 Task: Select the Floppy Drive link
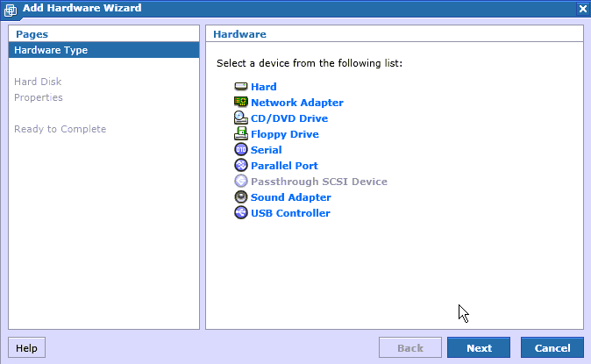pyautogui.click(x=285, y=134)
